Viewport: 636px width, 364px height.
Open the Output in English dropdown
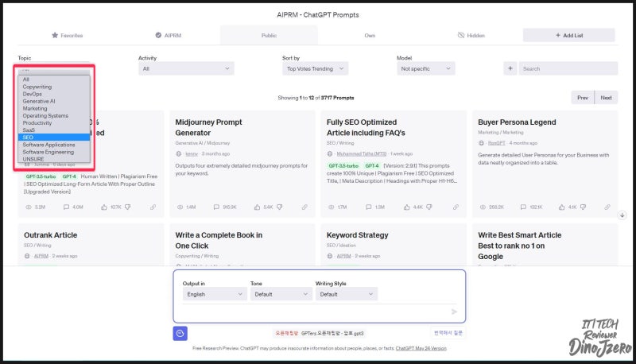[215, 294]
